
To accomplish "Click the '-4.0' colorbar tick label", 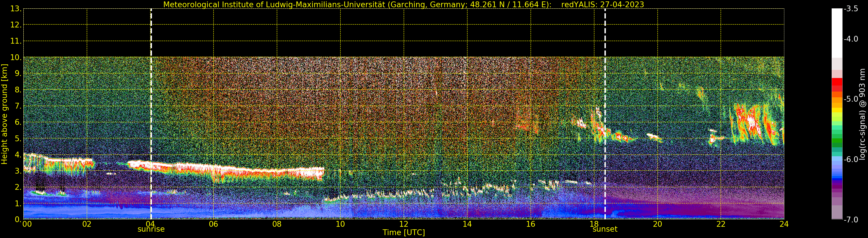I will click(851, 39).
